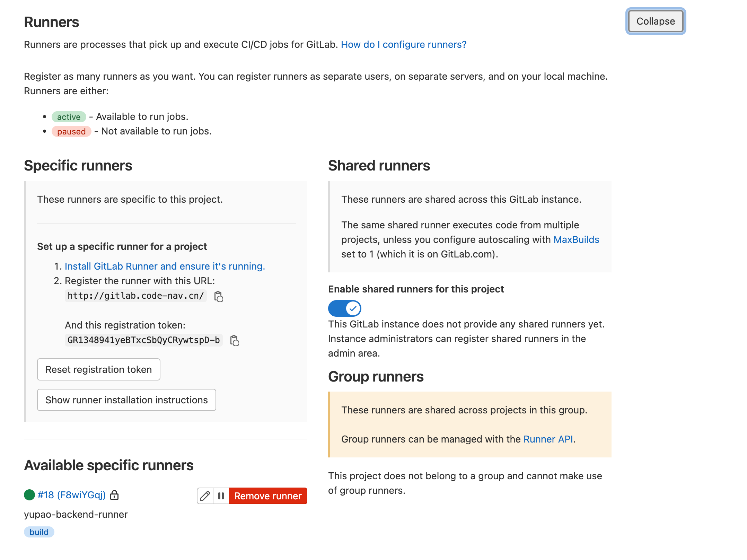This screenshot has width=747, height=560.
Task: Click the green runner status dot
Action: [29, 495]
